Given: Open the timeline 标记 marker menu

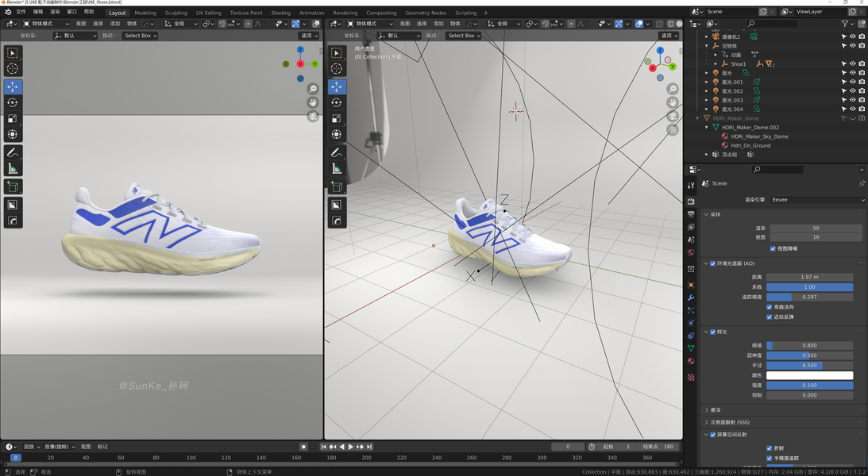Looking at the screenshot, I should tap(102, 447).
